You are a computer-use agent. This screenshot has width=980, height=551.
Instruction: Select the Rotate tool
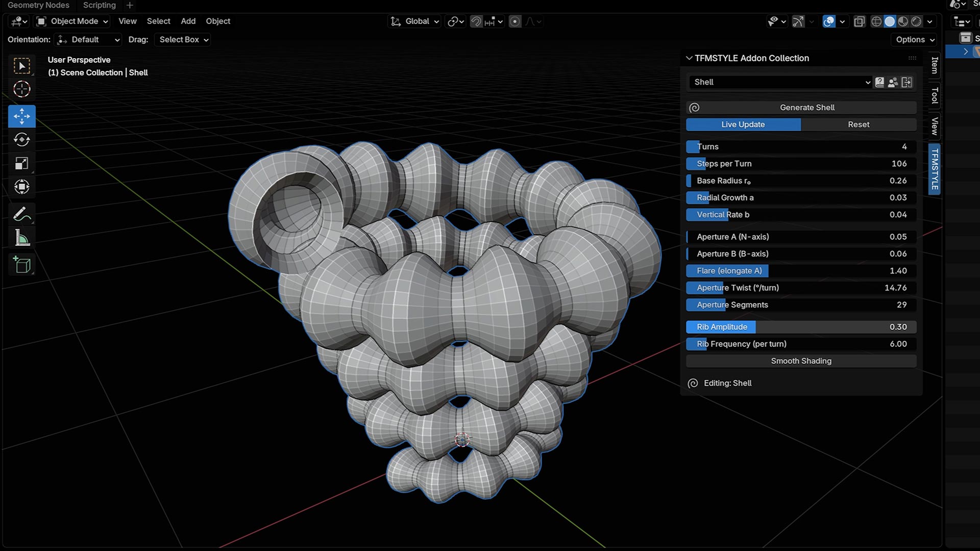tap(21, 140)
